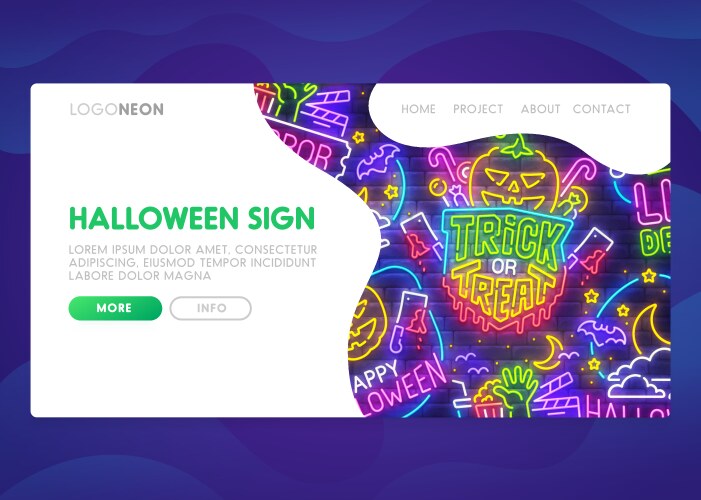Click the green MORE button

click(x=115, y=308)
